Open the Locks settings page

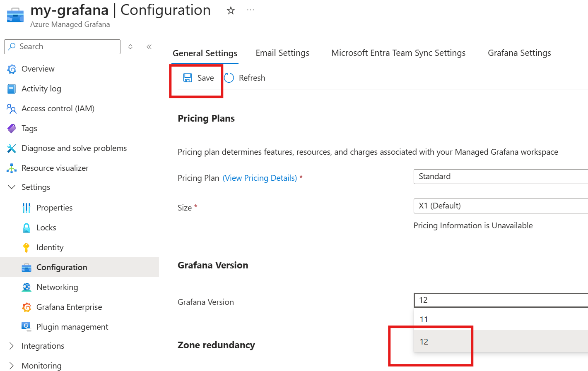tap(46, 227)
